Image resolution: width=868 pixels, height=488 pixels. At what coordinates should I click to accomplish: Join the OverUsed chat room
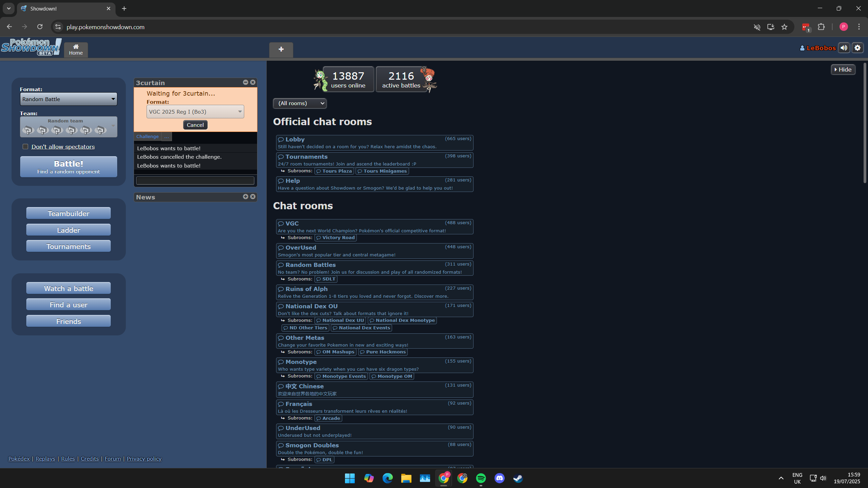pos(374,251)
